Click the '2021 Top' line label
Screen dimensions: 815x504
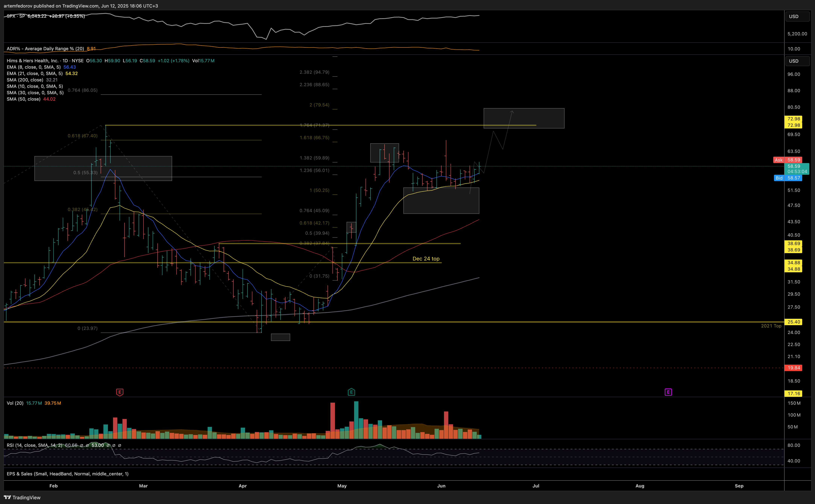(771, 326)
